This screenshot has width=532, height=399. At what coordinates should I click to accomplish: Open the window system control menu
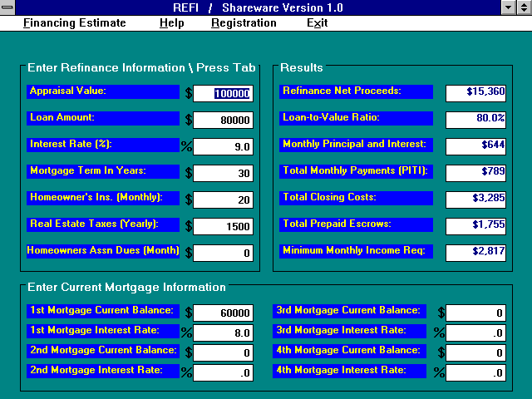(x=7, y=7)
